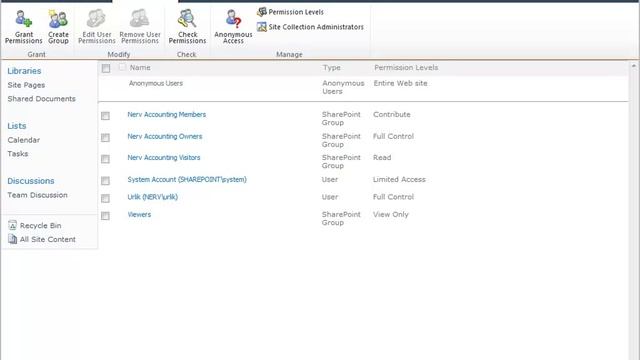Viewport: 640px width, 360px height.
Task: Click Site Collection Administrators icon
Action: click(x=262, y=27)
